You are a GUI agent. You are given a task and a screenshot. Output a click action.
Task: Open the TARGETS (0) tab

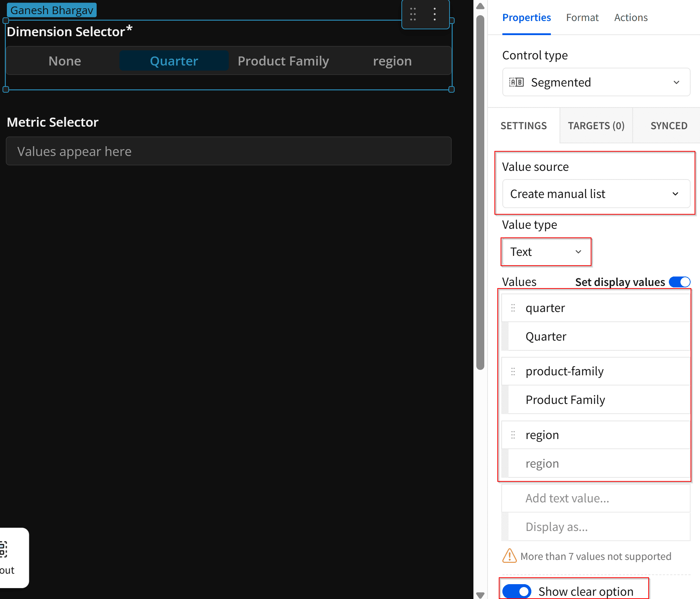pyautogui.click(x=596, y=126)
